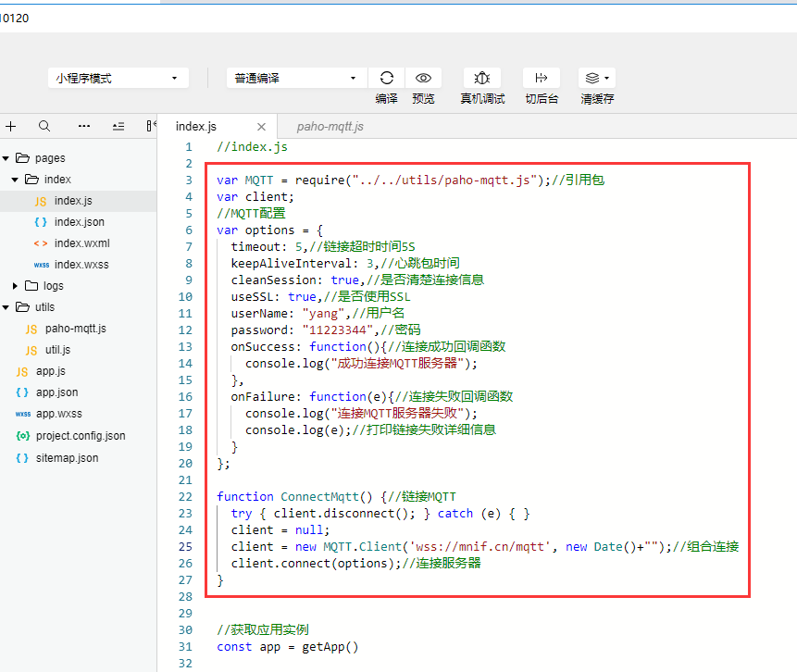Screen dimensions: 797x672
Task: Collapse the utils folder
Action: (6, 307)
